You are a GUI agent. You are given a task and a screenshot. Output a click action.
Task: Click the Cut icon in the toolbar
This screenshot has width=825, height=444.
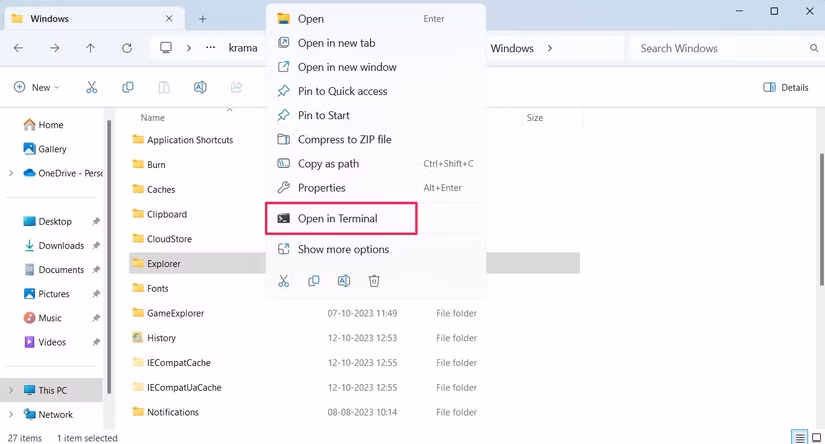click(92, 87)
